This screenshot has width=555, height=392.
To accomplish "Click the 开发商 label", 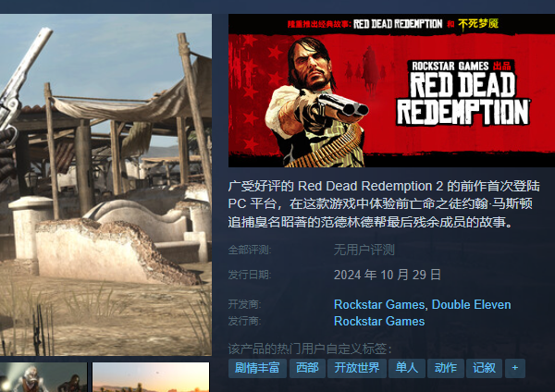I will [244, 304].
